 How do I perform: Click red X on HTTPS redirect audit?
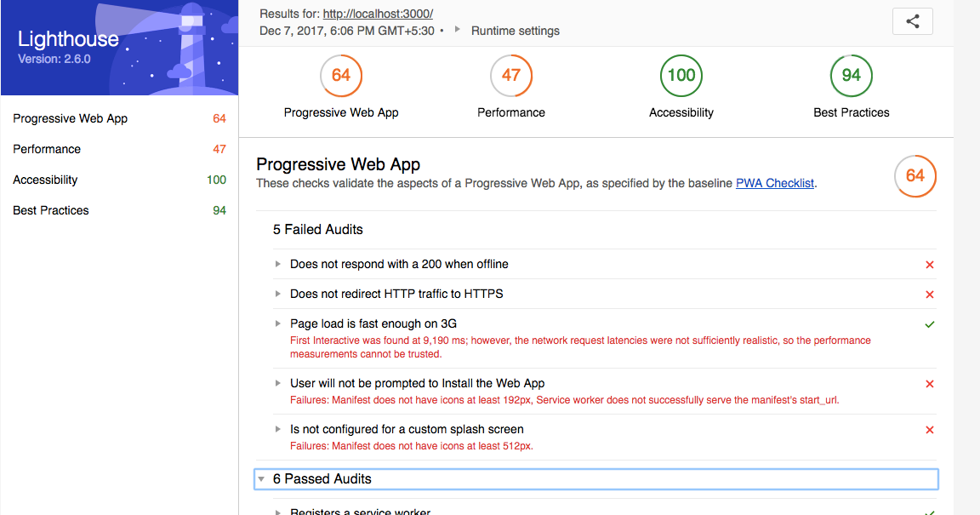pos(929,295)
